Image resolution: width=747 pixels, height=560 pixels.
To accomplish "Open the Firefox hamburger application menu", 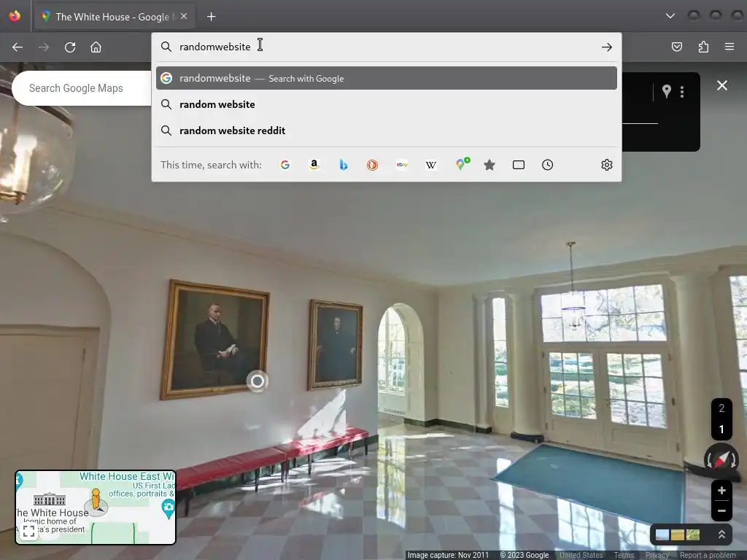I will point(729,47).
